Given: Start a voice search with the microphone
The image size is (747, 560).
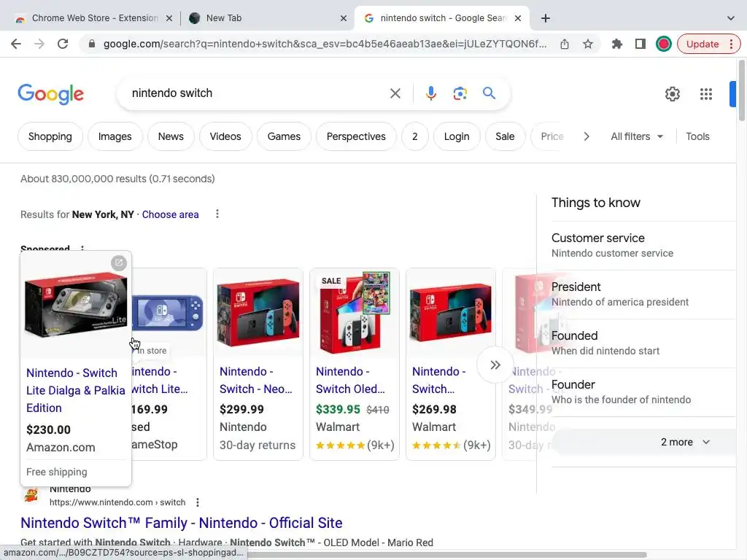Looking at the screenshot, I should click(430, 93).
